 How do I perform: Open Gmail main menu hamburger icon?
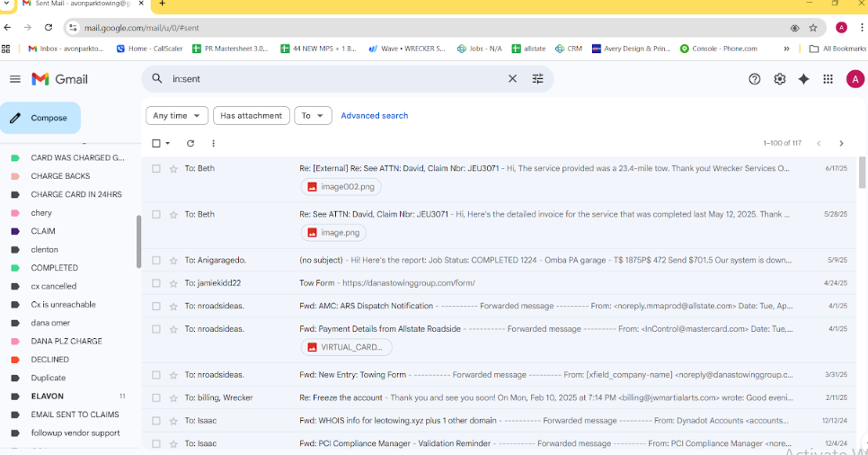tap(15, 79)
